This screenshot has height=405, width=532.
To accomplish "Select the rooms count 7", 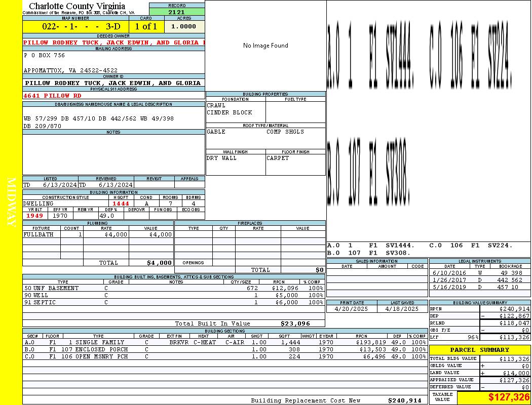I will pyautogui.click(x=170, y=204).
